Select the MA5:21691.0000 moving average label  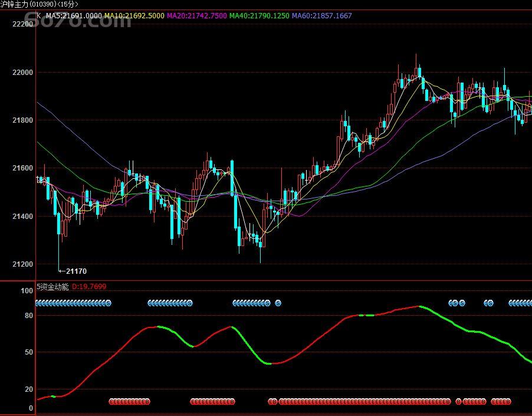(x=74, y=15)
